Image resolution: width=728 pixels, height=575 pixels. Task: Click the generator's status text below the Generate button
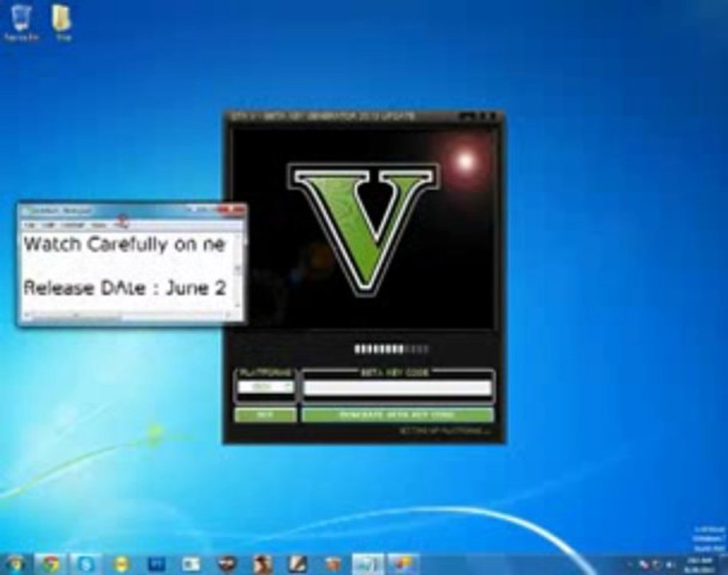pos(445,431)
